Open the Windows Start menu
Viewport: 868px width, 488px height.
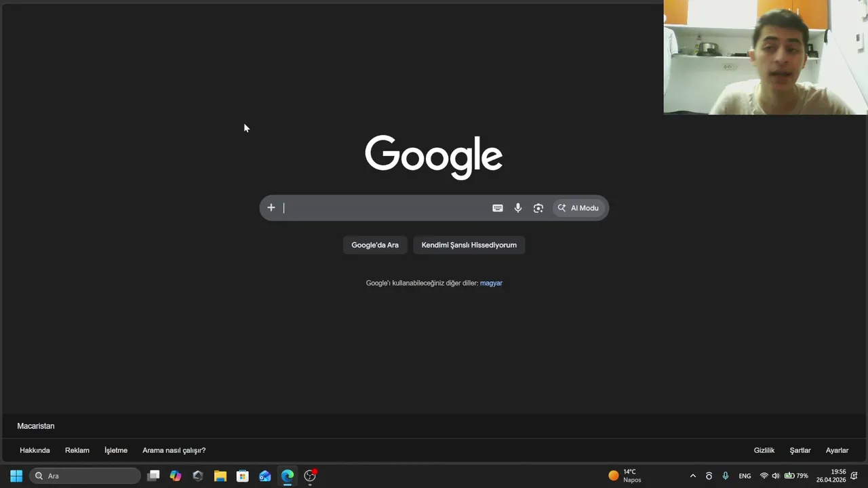coord(16,476)
